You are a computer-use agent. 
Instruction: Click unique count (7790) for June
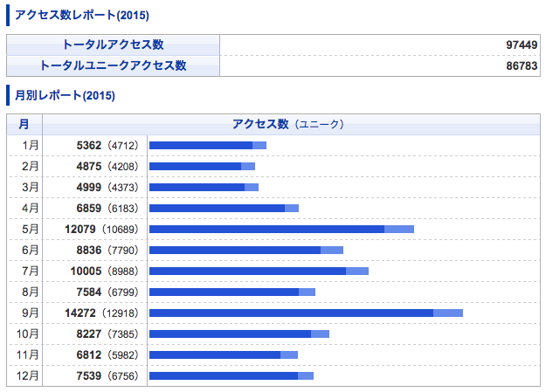(x=123, y=250)
